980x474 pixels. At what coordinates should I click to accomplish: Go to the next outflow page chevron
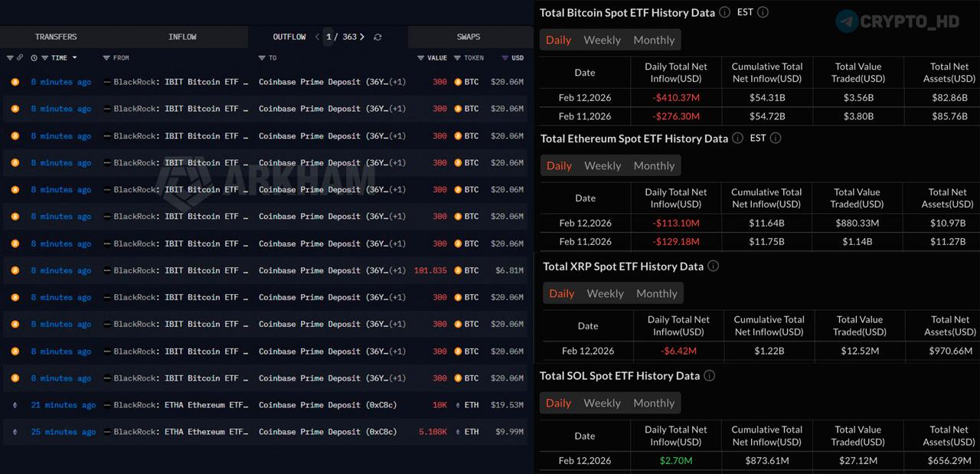click(x=362, y=37)
